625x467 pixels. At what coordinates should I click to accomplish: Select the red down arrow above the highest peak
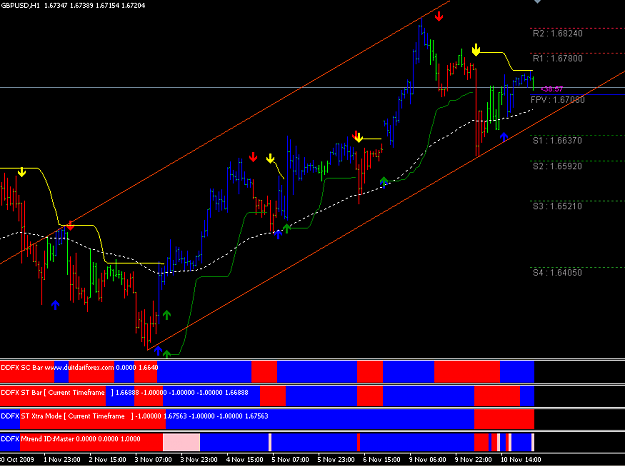tap(439, 16)
